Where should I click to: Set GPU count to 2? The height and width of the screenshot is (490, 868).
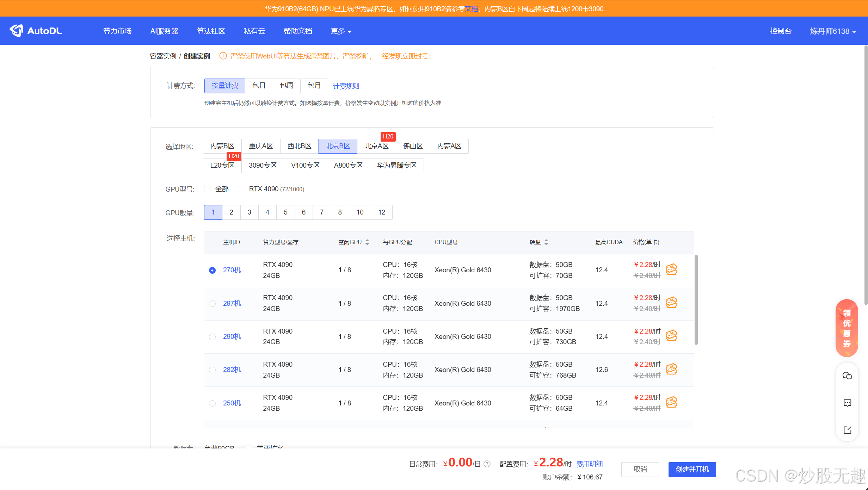pos(232,212)
